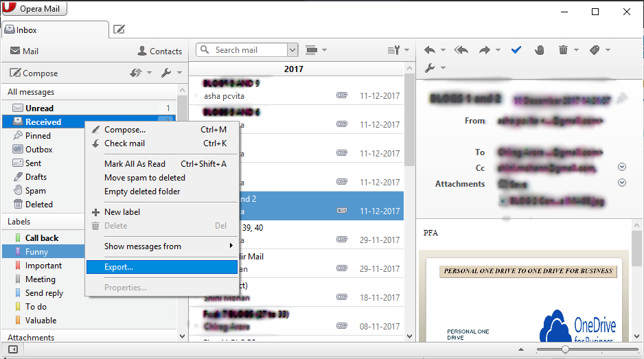
Task: Select the Unread folder
Action: (x=89, y=108)
